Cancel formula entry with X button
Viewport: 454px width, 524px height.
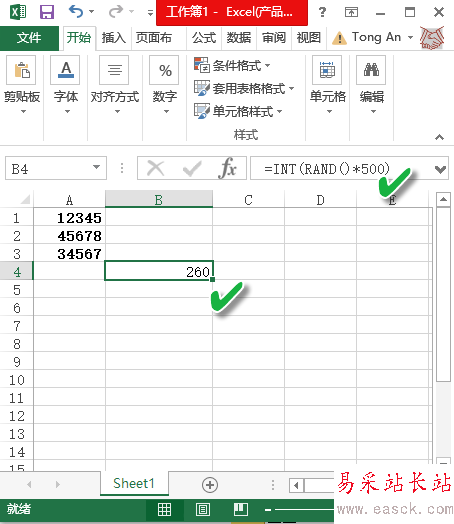point(156,168)
